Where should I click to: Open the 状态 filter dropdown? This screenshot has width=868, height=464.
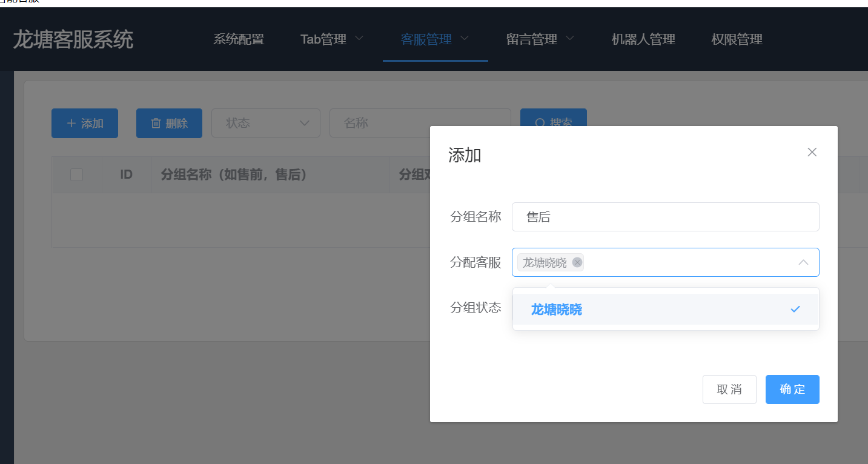tap(265, 124)
